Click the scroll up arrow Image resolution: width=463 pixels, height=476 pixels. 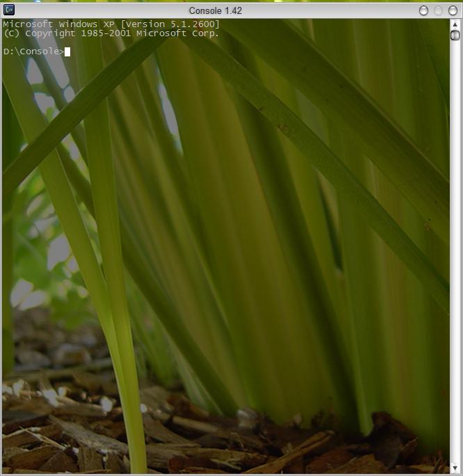pos(455,24)
